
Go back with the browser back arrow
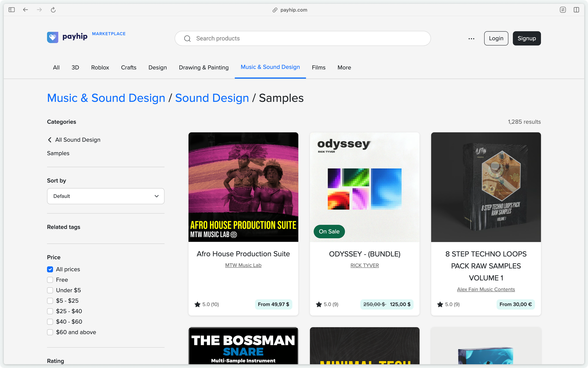click(26, 10)
